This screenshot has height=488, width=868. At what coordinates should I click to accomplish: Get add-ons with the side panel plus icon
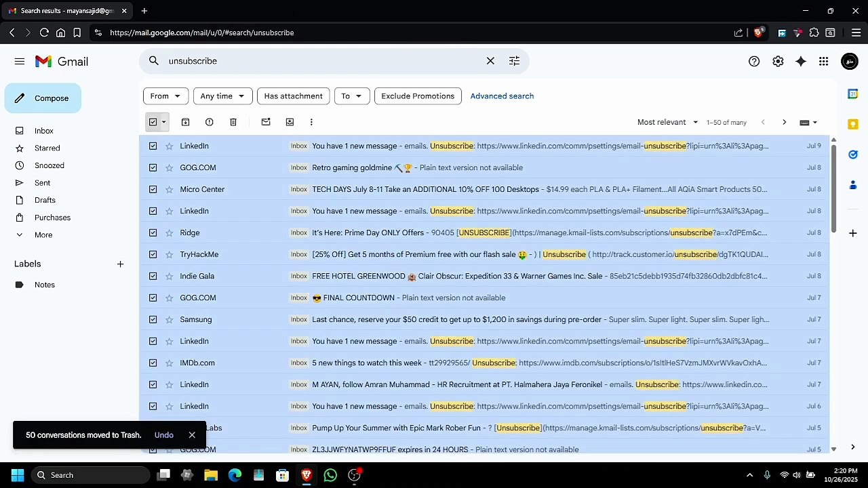tap(853, 233)
